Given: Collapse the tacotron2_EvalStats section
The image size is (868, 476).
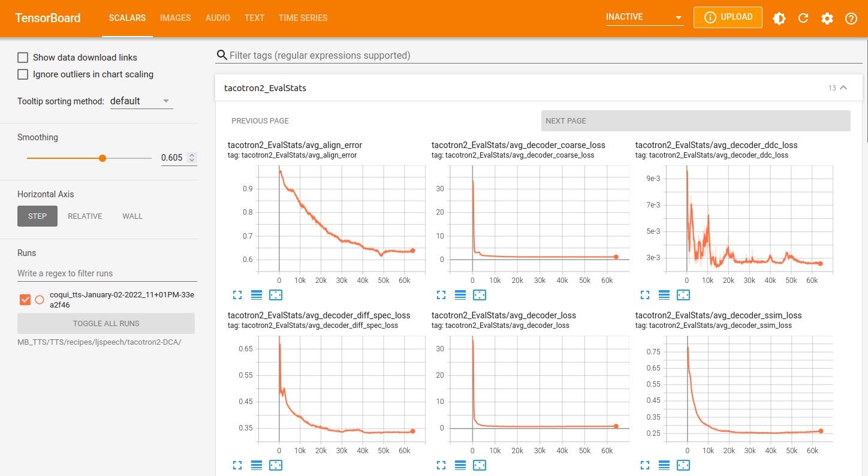Looking at the screenshot, I should coord(843,88).
